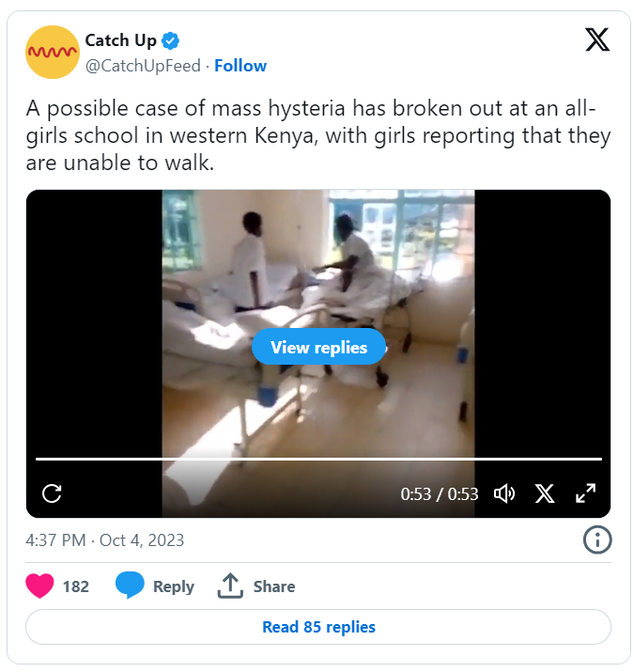The image size is (634, 672).
Task: Click the blue verified badge
Action: pos(171,40)
